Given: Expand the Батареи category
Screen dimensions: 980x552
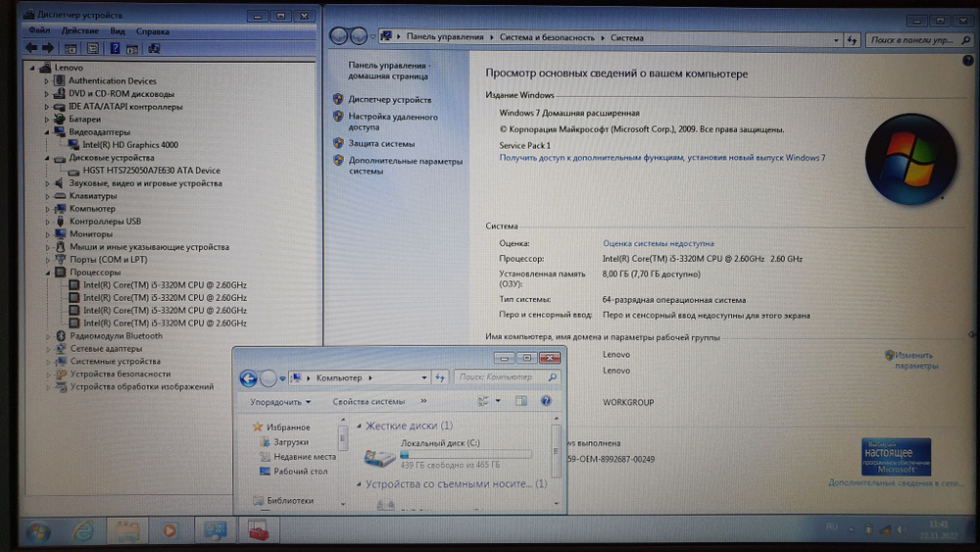Looking at the screenshot, I should pyautogui.click(x=46, y=119).
